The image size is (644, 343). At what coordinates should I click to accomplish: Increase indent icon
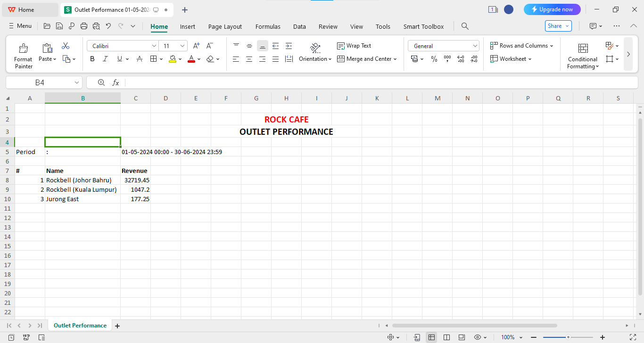[x=289, y=46]
